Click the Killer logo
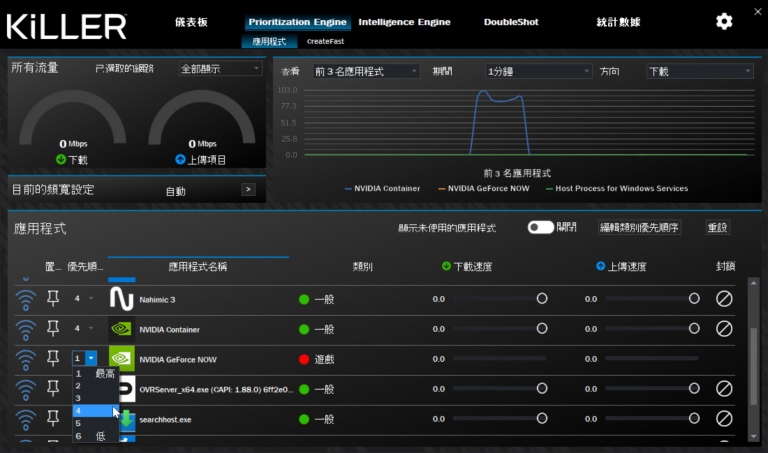768x453 pixels. 67,26
